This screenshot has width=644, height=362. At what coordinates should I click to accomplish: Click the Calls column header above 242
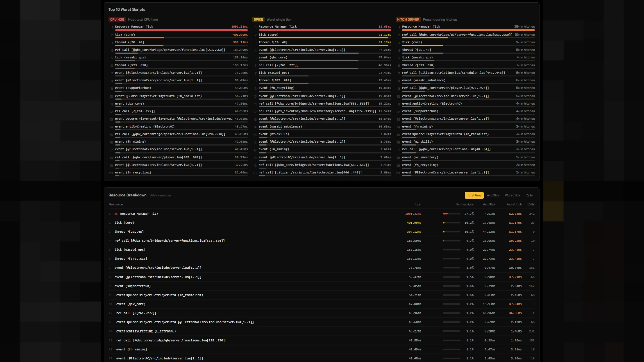pos(531,204)
